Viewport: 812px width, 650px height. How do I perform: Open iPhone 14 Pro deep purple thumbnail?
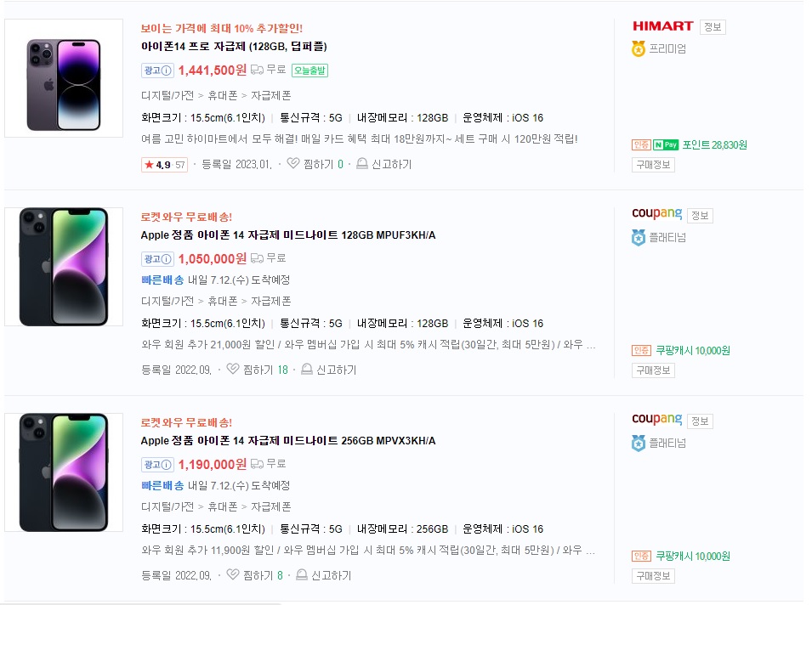[64, 78]
